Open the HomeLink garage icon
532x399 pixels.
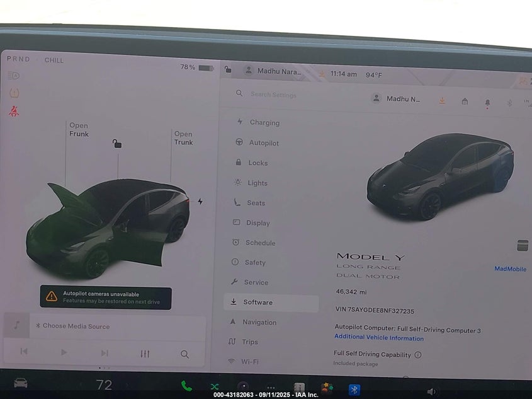(465, 101)
